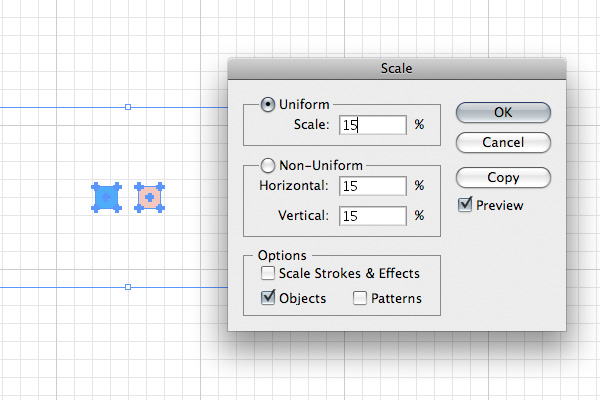Select the Uniform radio button

(267, 104)
